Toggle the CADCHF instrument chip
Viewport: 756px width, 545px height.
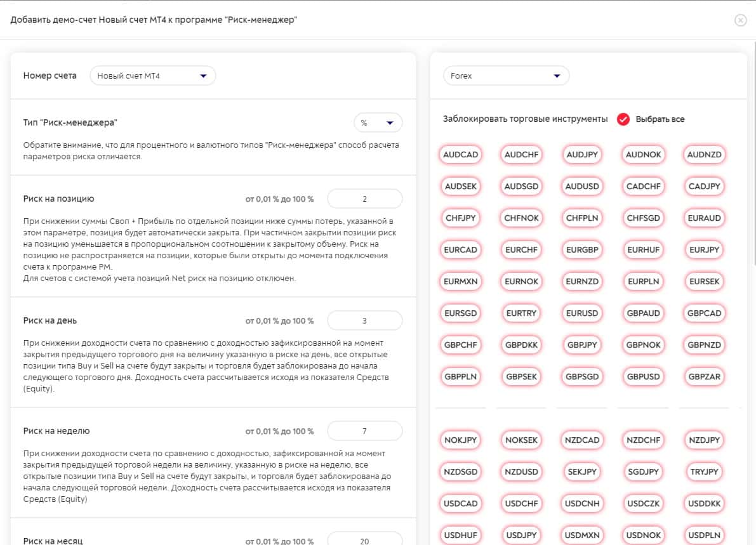(643, 187)
